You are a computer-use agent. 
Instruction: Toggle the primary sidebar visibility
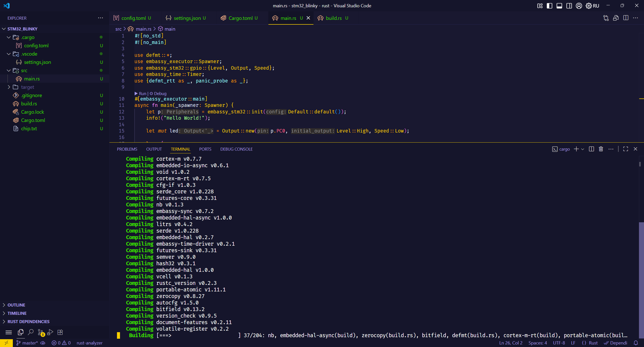click(549, 6)
